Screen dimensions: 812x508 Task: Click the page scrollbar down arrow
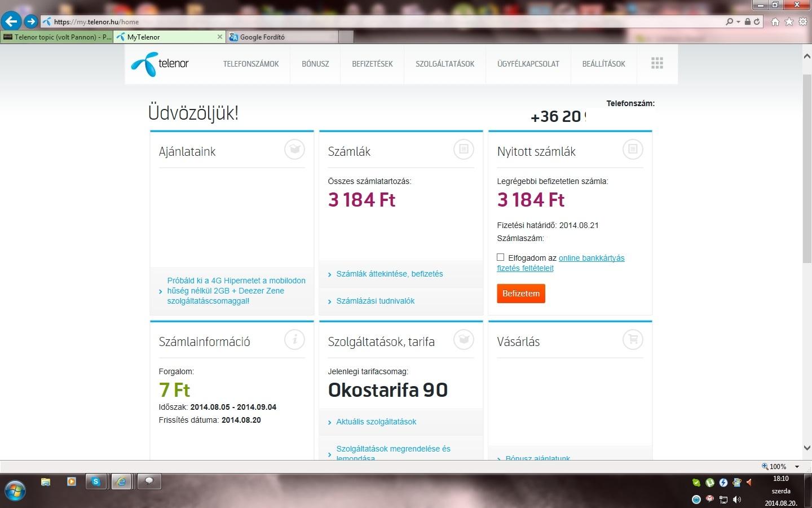807,448
